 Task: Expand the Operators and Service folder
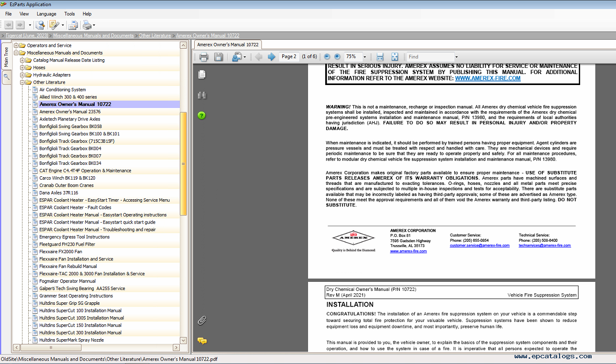16,45
